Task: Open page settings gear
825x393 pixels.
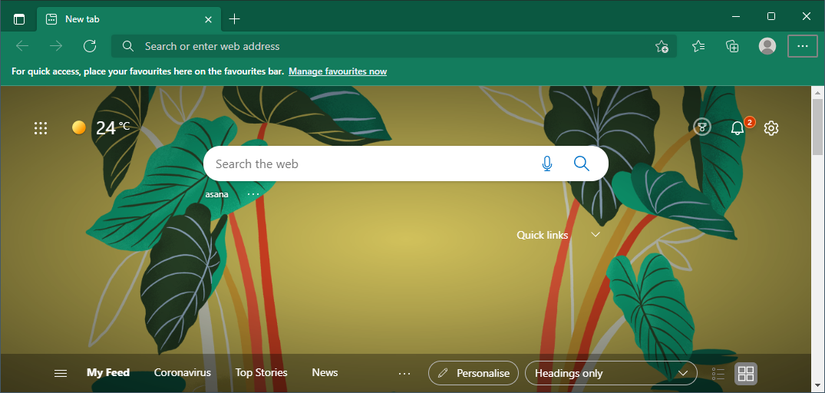Action: (x=771, y=128)
